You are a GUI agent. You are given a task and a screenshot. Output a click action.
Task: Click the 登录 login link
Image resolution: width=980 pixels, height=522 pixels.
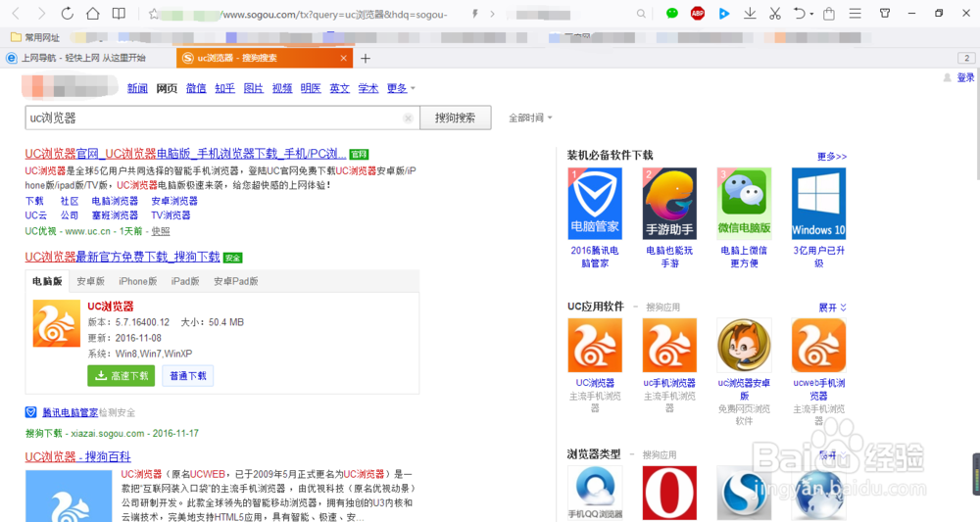click(x=965, y=77)
